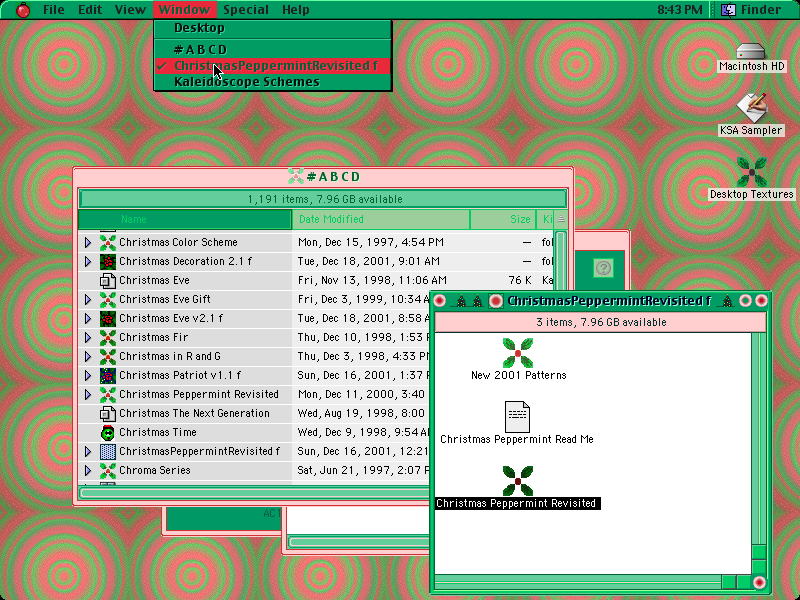
Task: Click the Christmas Eve scheme file icon
Action: point(108,280)
